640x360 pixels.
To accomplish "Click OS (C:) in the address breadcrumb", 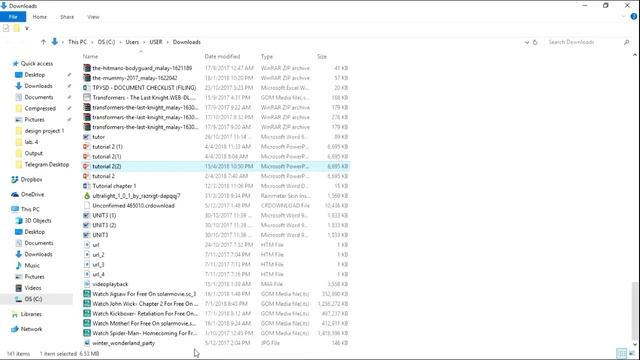I will 106,42.
